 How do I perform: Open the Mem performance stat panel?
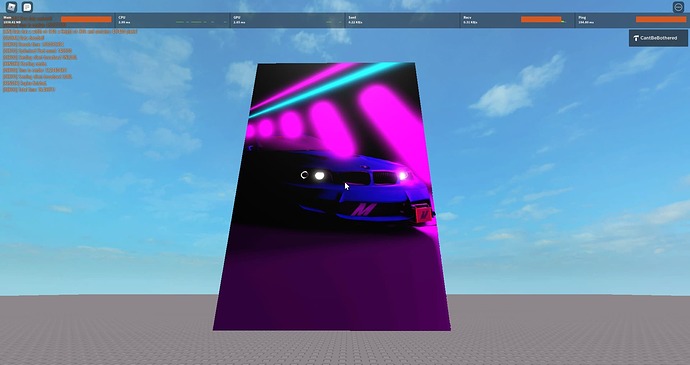(x=57, y=20)
